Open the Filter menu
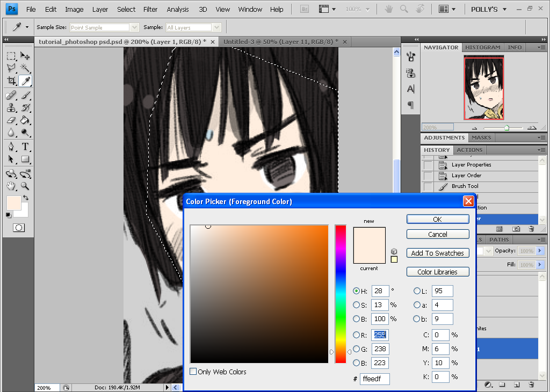Screen dimensions: 550x392 (150, 10)
